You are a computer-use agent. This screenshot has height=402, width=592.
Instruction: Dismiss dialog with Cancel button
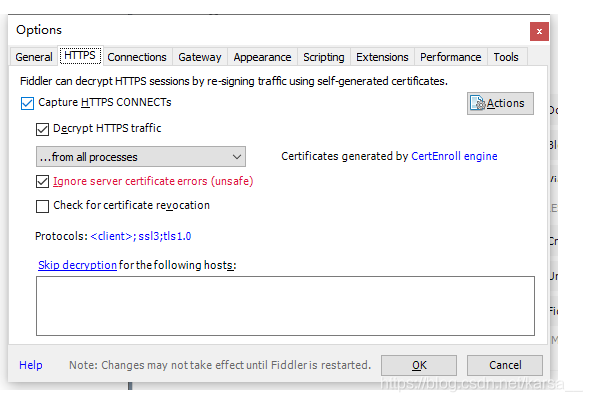pyautogui.click(x=505, y=365)
